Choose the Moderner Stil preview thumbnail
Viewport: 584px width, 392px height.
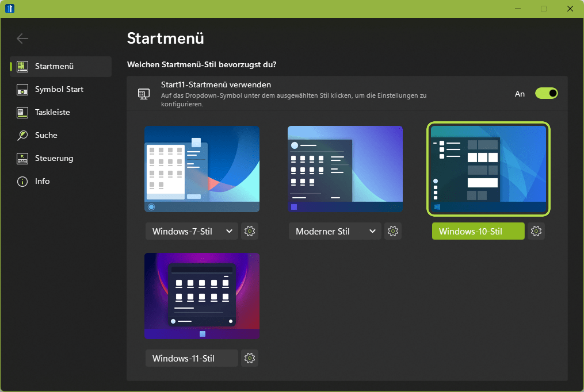tap(345, 169)
